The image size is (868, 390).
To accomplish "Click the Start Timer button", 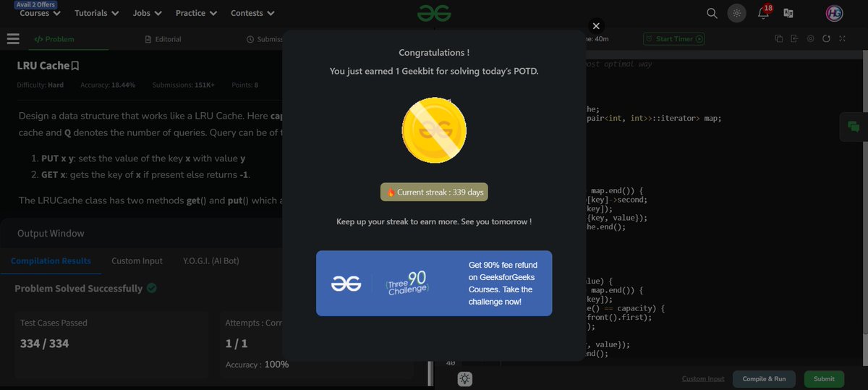I will click(673, 39).
